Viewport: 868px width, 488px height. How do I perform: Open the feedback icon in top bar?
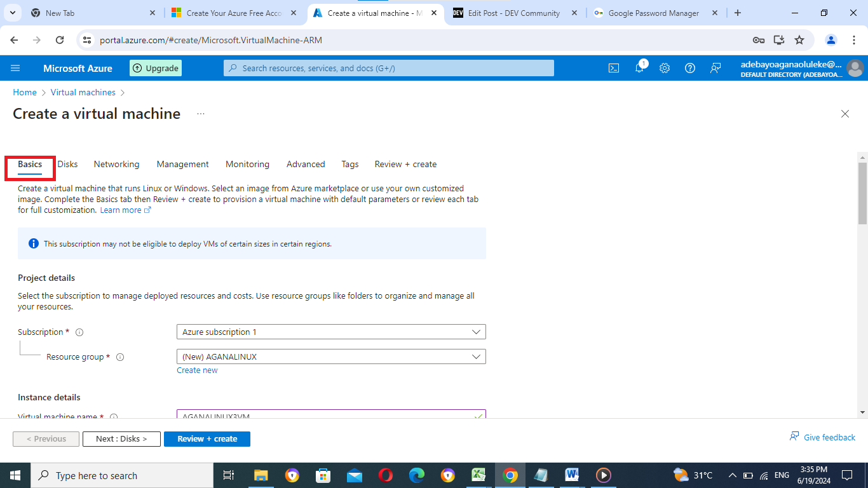coord(715,68)
